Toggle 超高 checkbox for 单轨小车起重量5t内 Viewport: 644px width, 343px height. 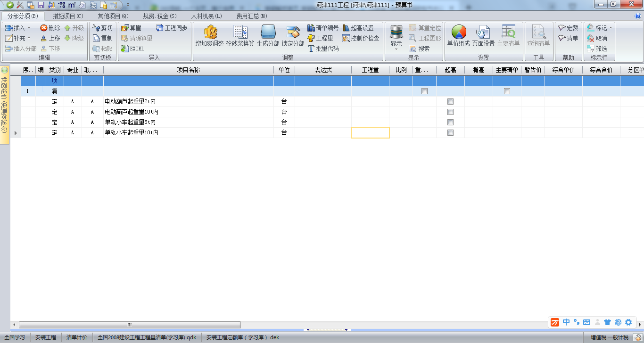[450, 122]
